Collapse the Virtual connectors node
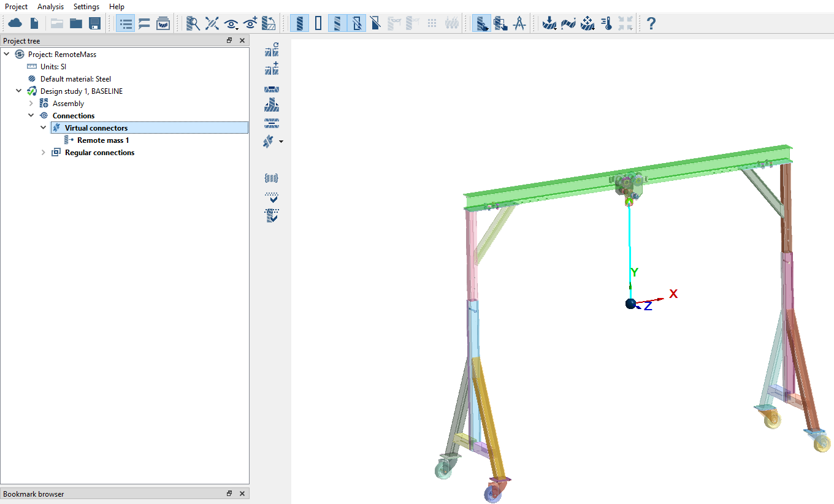This screenshot has width=834, height=504. pyautogui.click(x=44, y=128)
